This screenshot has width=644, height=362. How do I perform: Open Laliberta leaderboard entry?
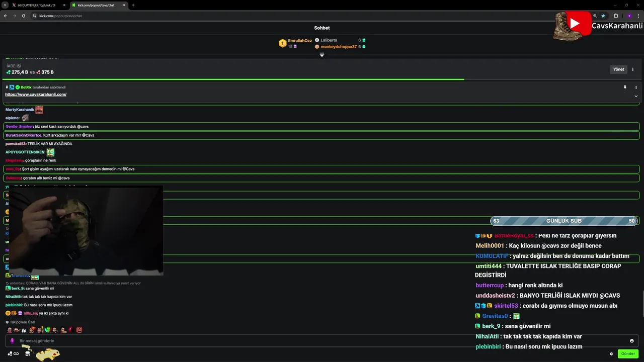340,40
